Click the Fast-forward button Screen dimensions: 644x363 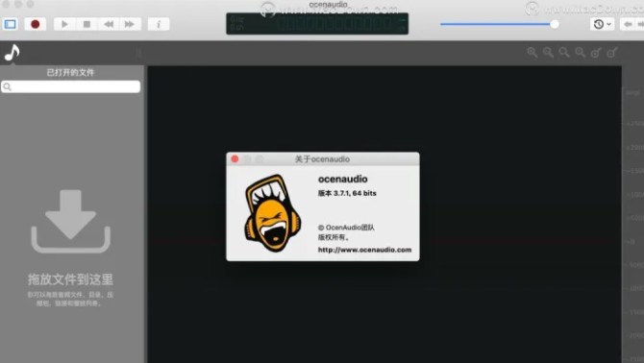pos(130,24)
